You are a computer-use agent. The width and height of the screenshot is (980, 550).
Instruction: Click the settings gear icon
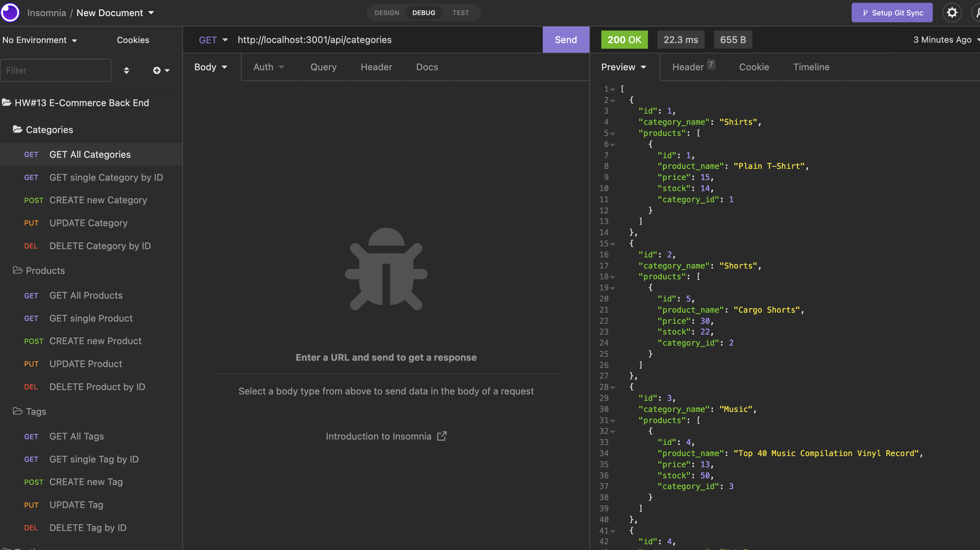(953, 12)
